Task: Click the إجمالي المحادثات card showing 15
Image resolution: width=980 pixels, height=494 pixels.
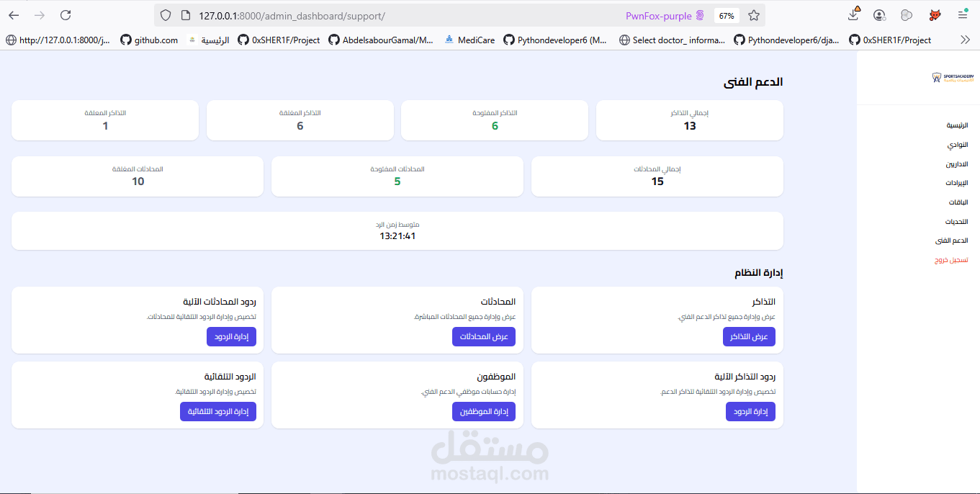Action: click(657, 176)
